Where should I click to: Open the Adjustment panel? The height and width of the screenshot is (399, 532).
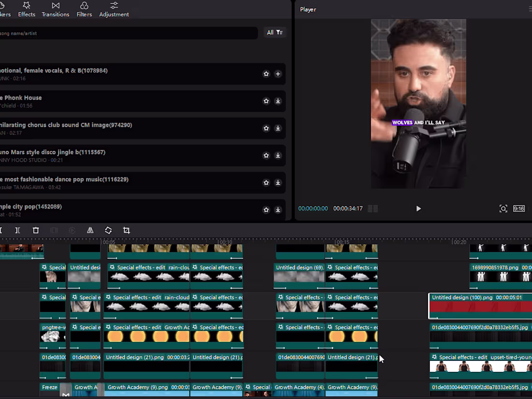tap(114, 9)
